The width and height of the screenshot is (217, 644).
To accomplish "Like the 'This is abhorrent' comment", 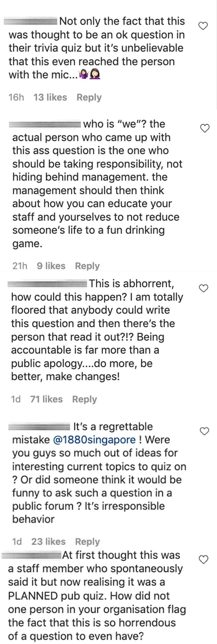I will click(204, 289).
